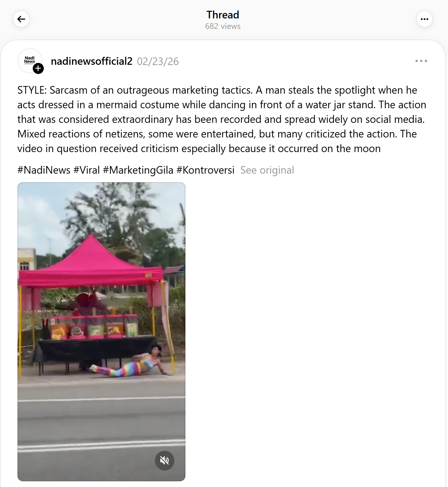
Task: Unmute the video with speaker icon
Action: click(x=164, y=460)
